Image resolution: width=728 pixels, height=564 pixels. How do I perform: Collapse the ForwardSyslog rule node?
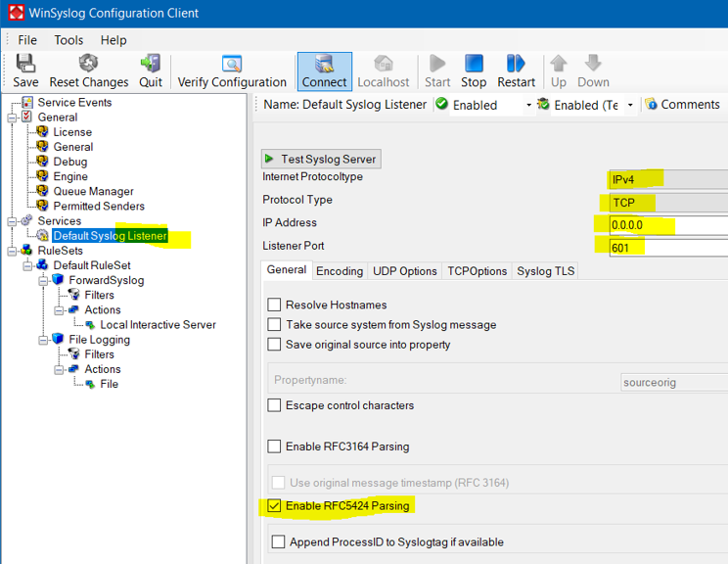[43, 281]
